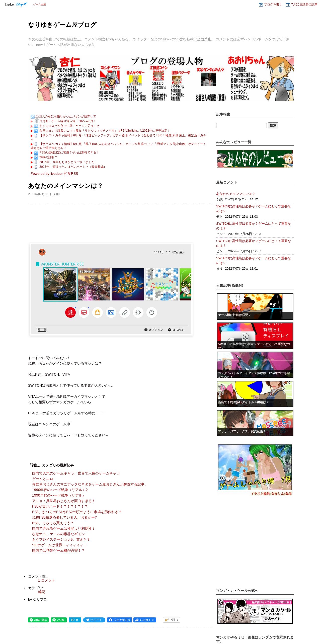Open article title あなたのメインマシンは？
Image resolution: width=322 pixels, height=644 pixels.
[65, 186]
